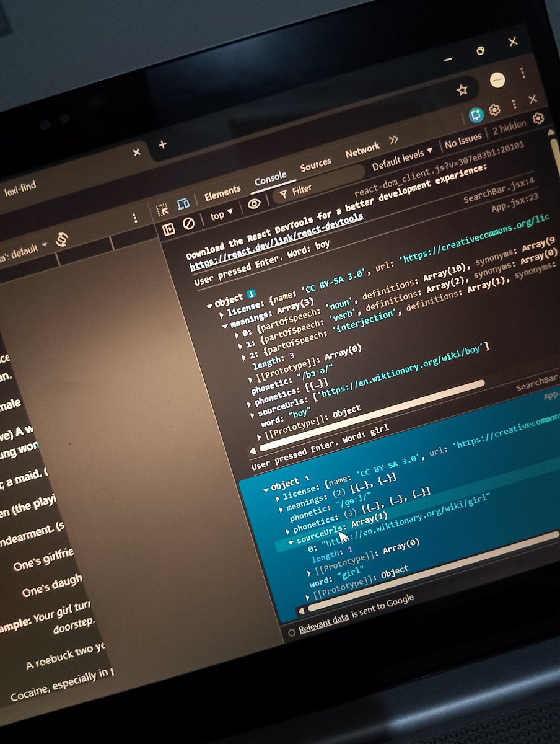Rotate the device viewport icon
This screenshot has height=744, width=560.
61,239
